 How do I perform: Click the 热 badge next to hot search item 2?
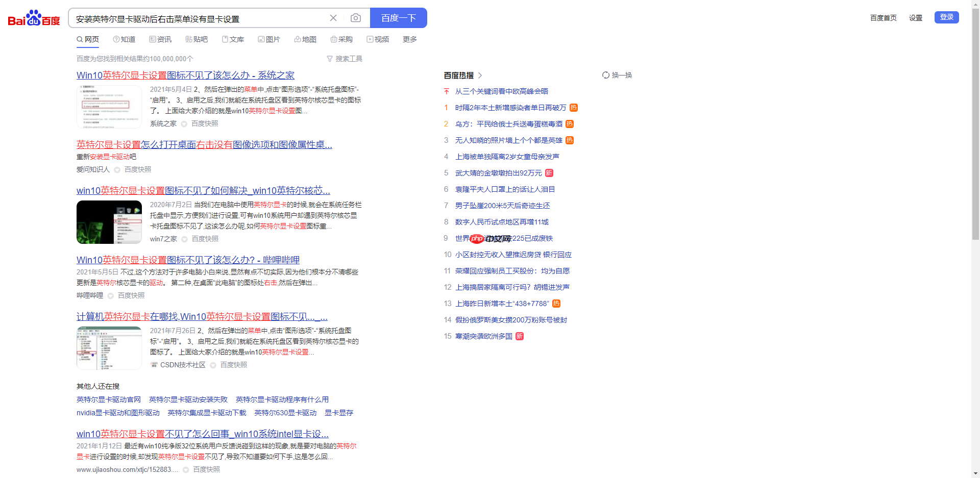coord(569,124)
